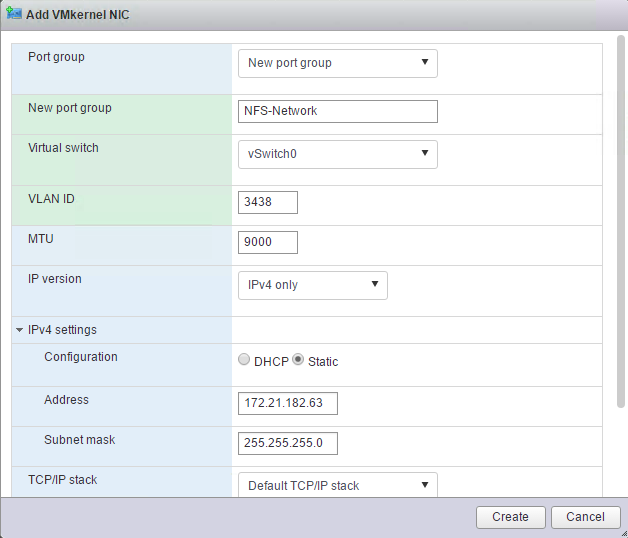Select the Static configuration option
The width and height of the screenshot is (628, 538).
(298, 361)
